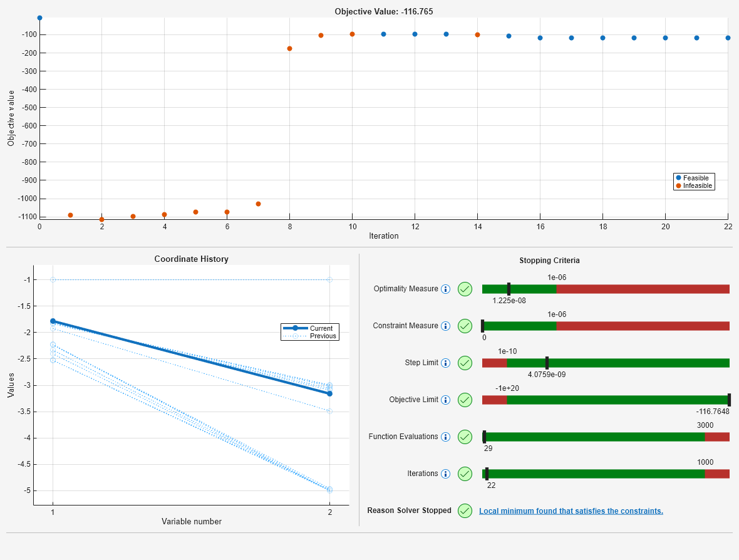This screenshot has height=560, width=739.
Task: Select the Feasible legend entry
Action: (x=692, y=178)
